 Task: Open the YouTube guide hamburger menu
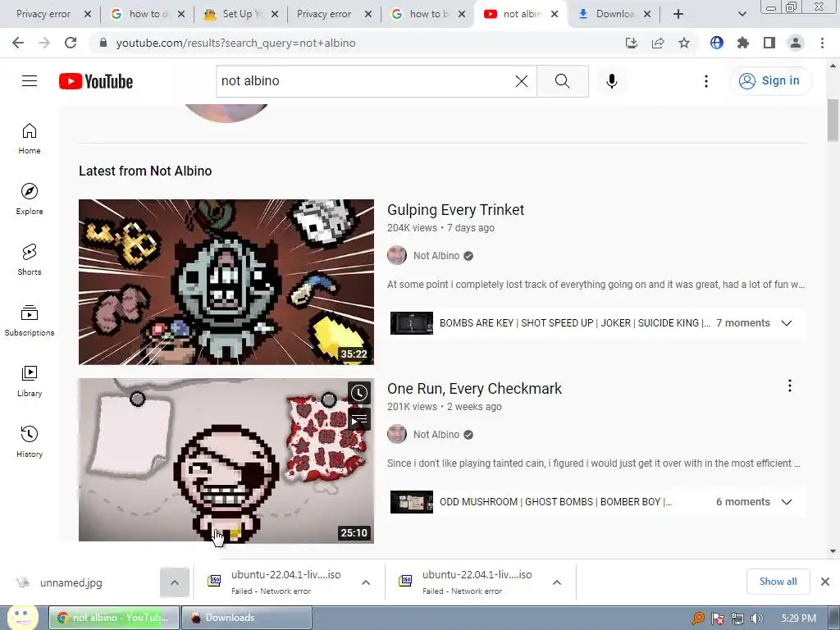(x=30, y=81)
